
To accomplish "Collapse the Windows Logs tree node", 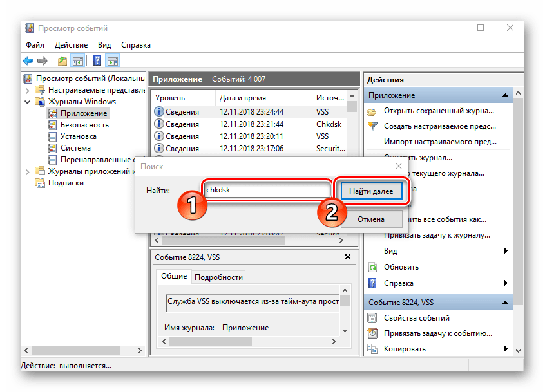I will pyautogui.click(x=27, y=102).
